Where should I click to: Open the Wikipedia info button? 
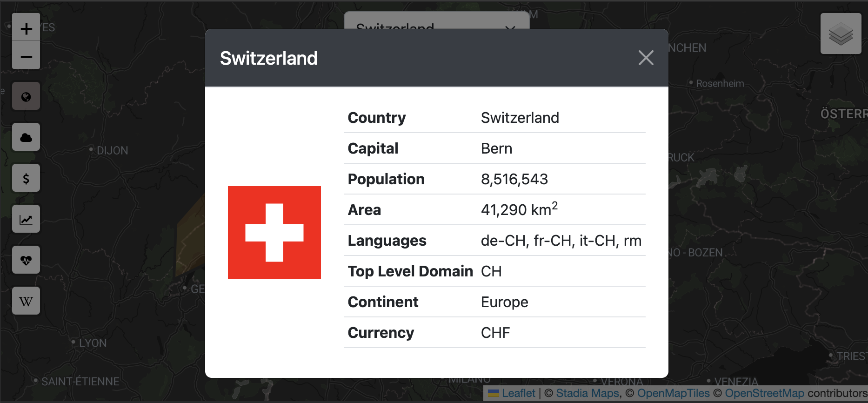(26, 301)
